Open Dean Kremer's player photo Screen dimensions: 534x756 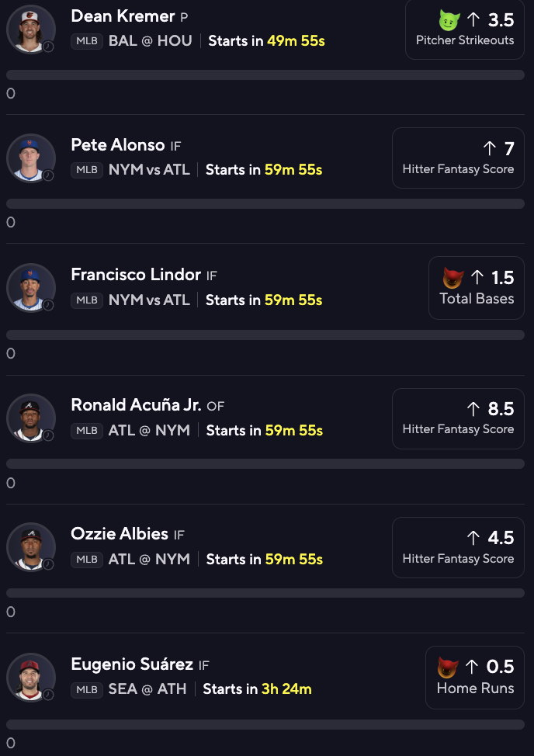pyautogui.click(x=31, y=29)
